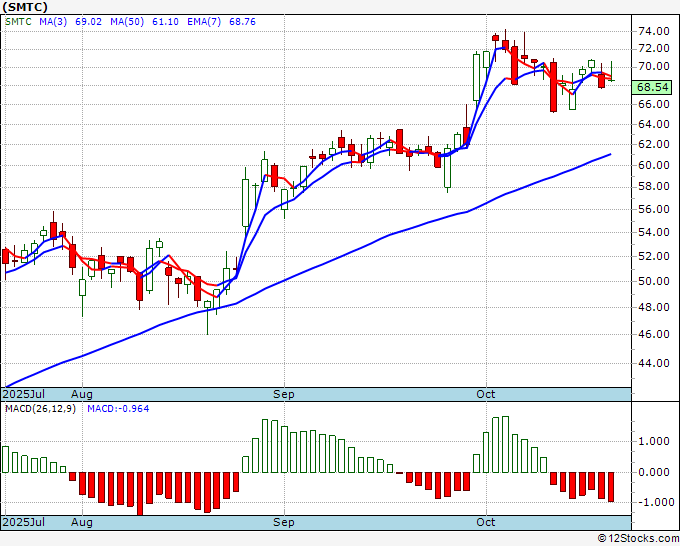Click Oct label on price chart axis

click(486, 394)
